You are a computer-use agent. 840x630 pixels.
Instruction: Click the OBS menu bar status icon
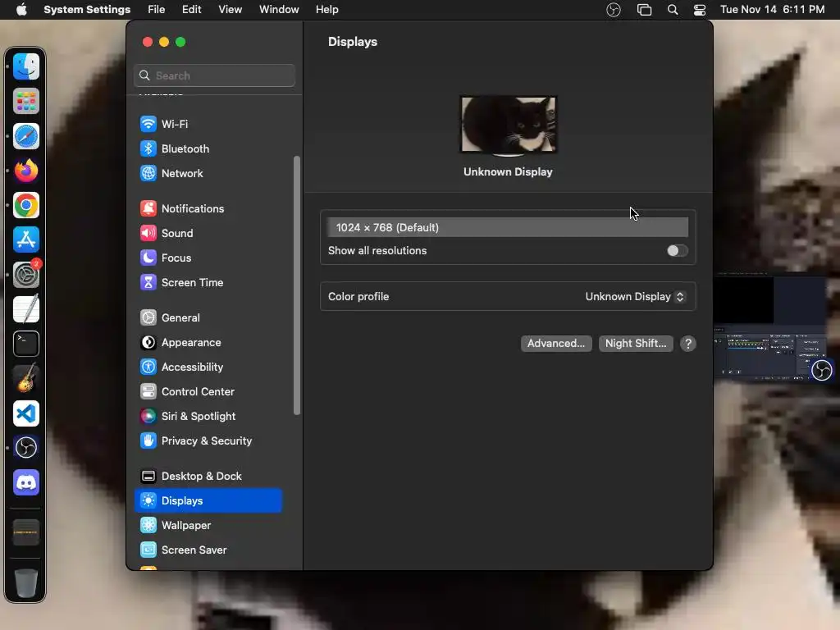tap(614, 10)
